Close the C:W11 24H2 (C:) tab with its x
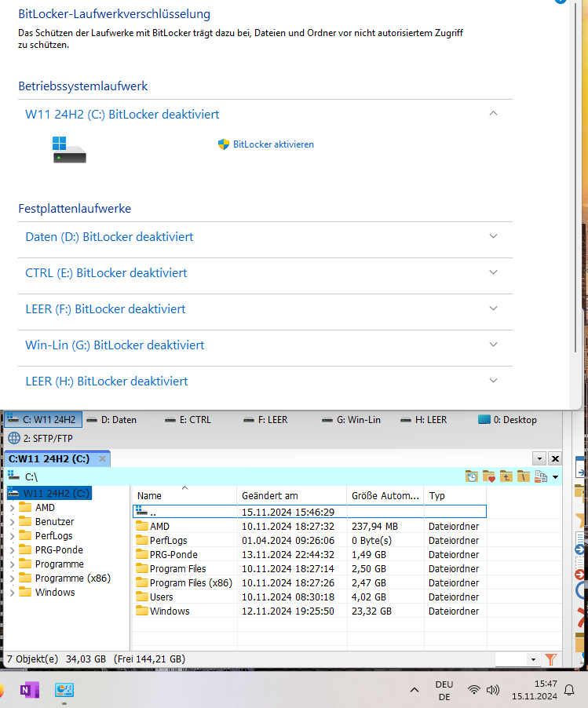This screenshot has width=588, height=708. pyautogui.click(x=103, y=458)
